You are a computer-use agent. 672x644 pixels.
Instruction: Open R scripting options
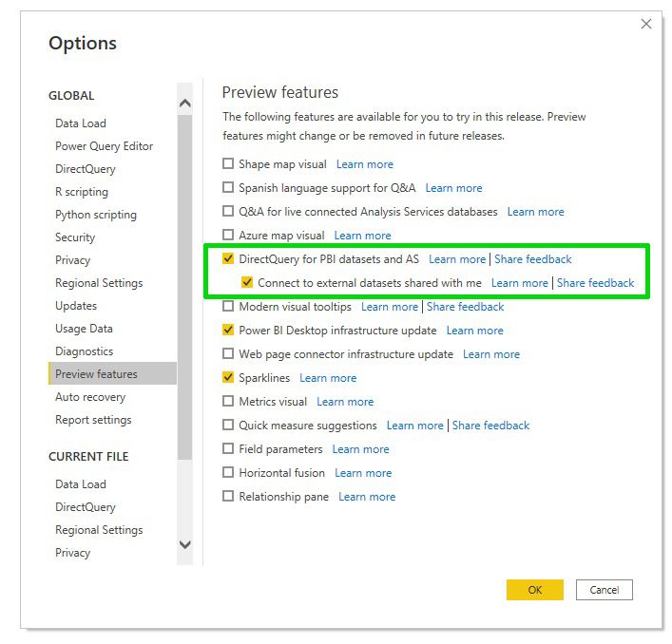pos(82,192)
